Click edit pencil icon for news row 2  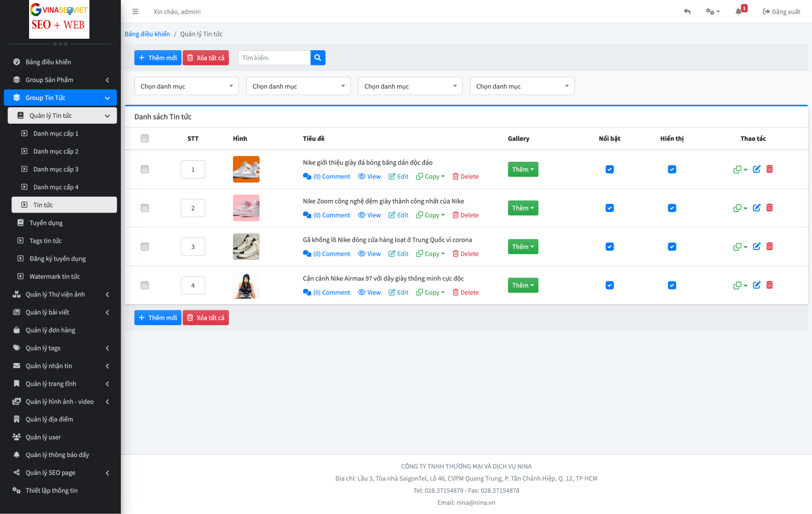(757, 208)
